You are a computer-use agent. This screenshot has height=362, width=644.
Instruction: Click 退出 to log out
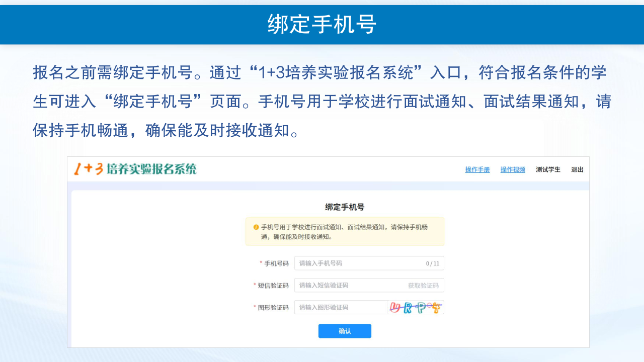coord(577,169)
